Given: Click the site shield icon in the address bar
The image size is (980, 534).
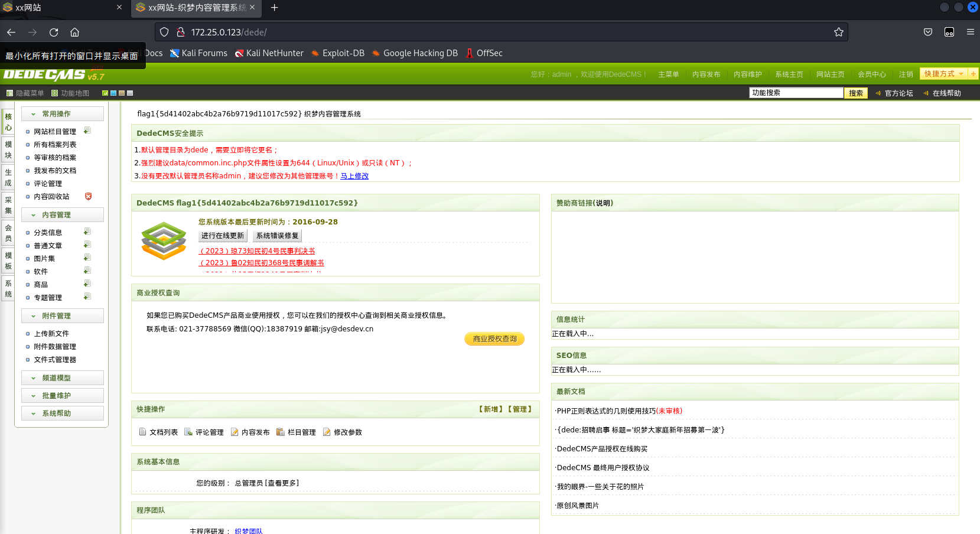Looking at the screenshot, I should (x=164, y=32).
